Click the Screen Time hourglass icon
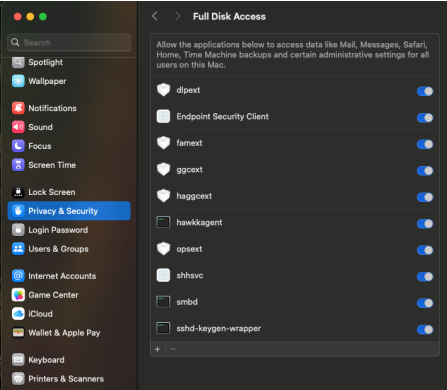The height and width of the screenshot is (390, 447). coord(18,165)
